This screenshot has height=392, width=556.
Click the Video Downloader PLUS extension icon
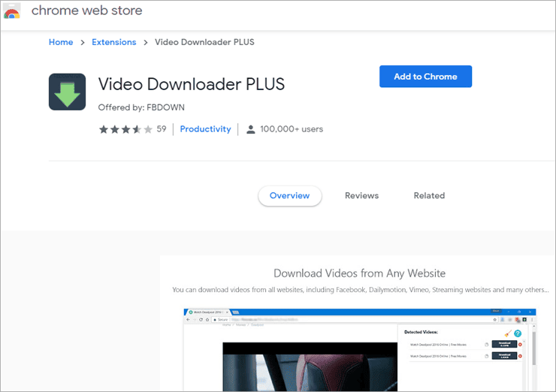pyautogui.click(x=67, y=92)
